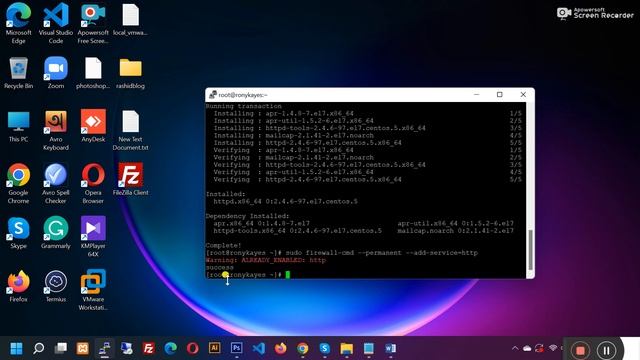Select the This PC desktop icon
640x360 pixels.
pos(18,126)
